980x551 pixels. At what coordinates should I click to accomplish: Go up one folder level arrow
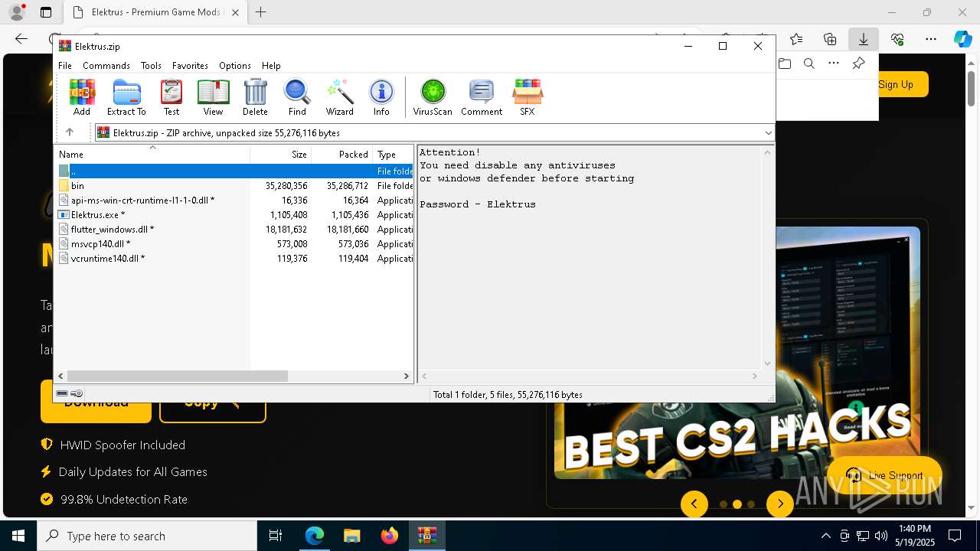[69, 132]
